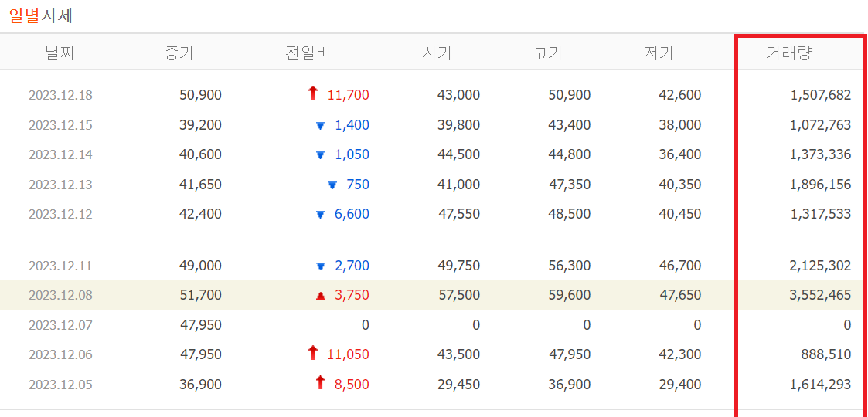The width and height of the screenshot is (868, 417).
Task: Click the red up arrow beside 11,050
Action: click(x=313, y=354)
